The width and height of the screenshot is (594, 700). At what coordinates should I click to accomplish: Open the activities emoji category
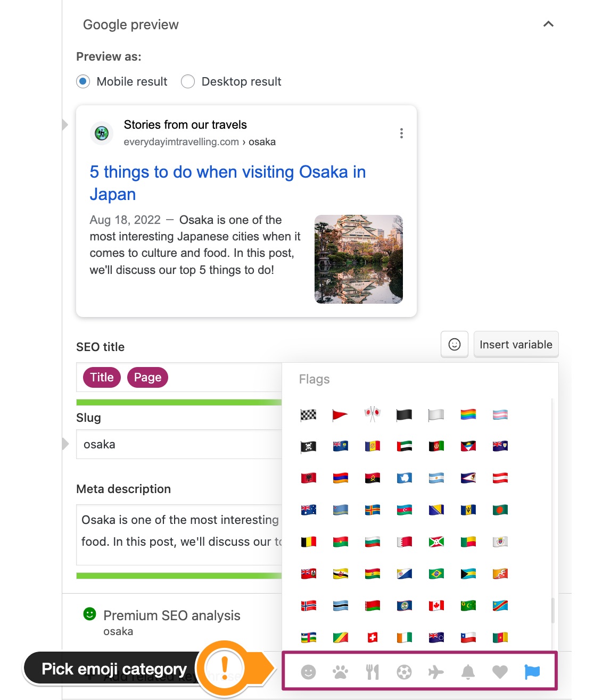tap(405, 671)
